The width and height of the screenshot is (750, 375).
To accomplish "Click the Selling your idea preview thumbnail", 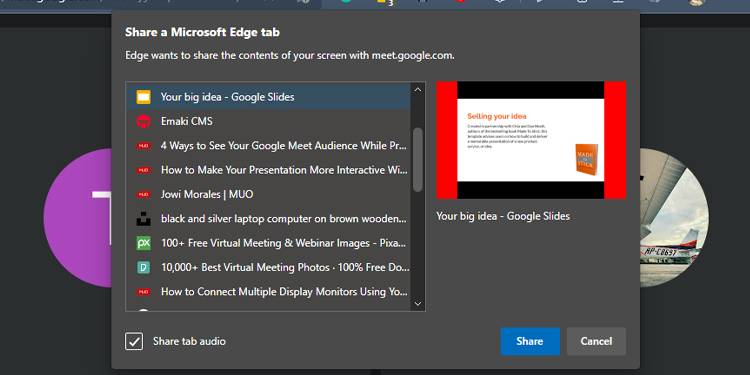I will tap(531, 140).
